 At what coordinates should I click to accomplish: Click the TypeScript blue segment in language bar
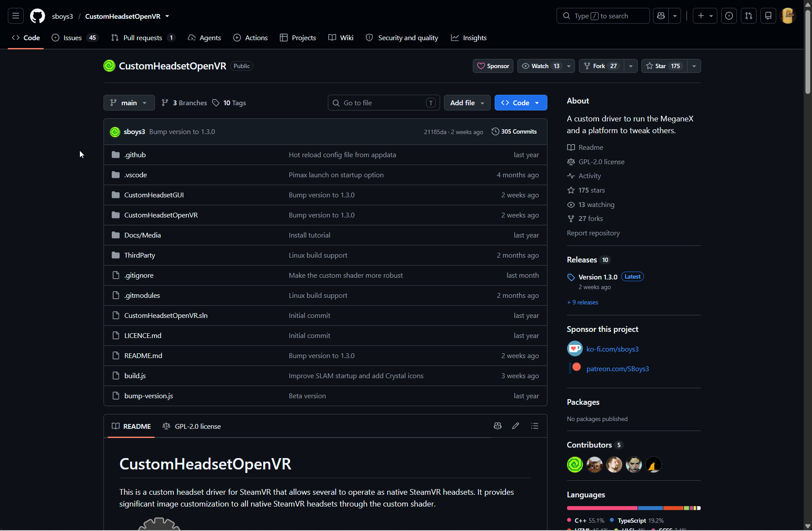click(x=650, y=508)
